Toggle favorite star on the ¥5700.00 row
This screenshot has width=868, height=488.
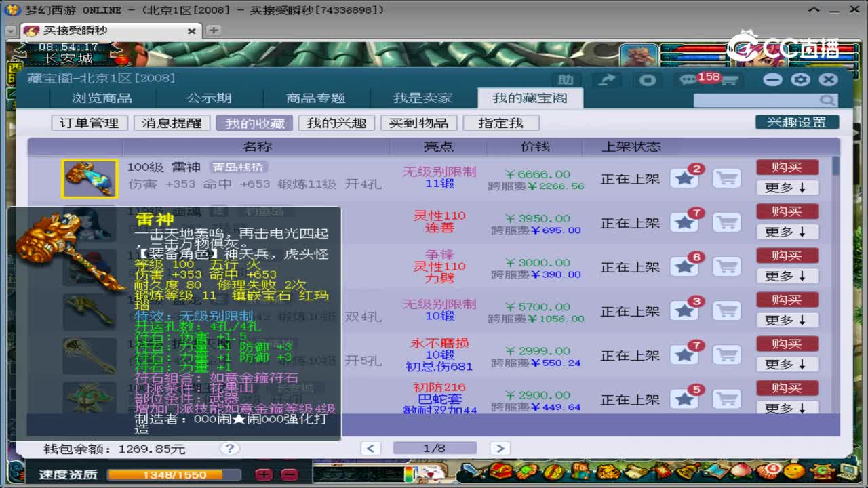tap(684, 311)
